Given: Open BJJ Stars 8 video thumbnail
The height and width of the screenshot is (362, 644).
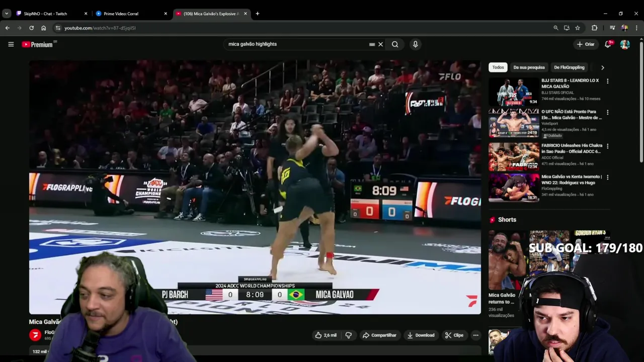Looking at the screenshot, I should (514, 92).
